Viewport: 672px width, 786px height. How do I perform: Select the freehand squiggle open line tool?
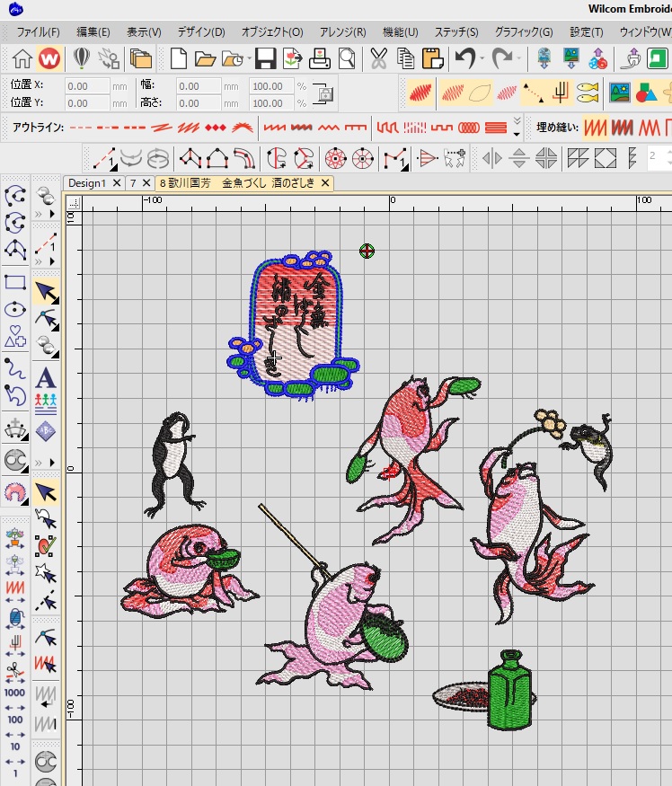coord(15,368)
